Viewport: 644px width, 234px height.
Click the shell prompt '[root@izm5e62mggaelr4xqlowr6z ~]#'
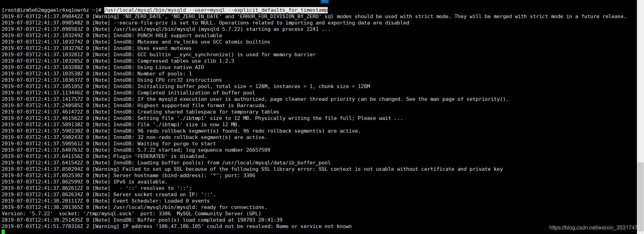pyautogui.click(x=51, y=10)
